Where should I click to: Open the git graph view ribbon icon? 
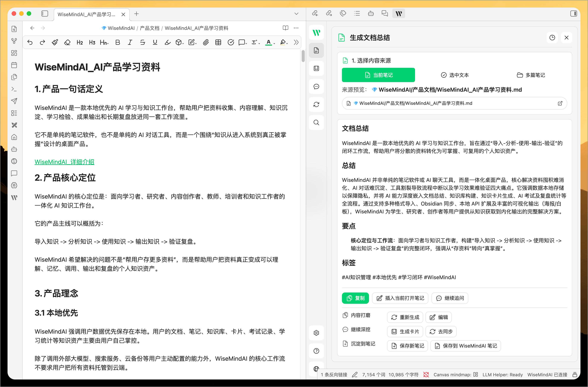pyautogui.click(x=14, y=41)
